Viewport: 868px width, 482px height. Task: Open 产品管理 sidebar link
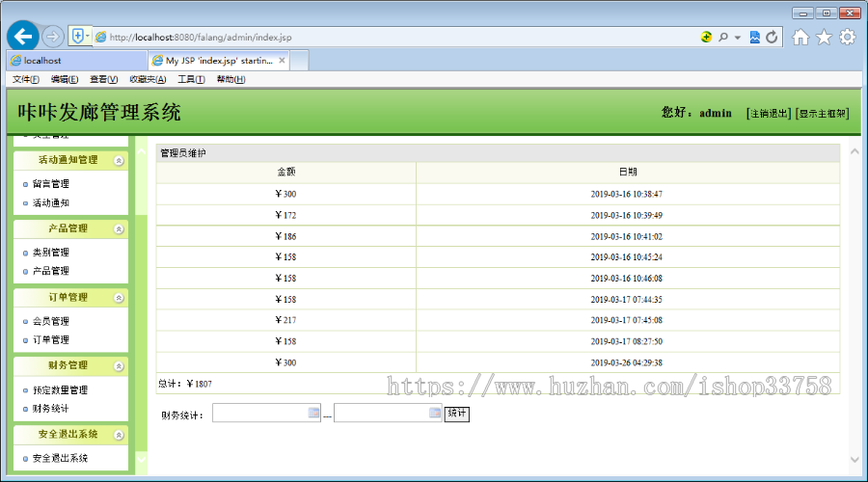click(50, 271)
